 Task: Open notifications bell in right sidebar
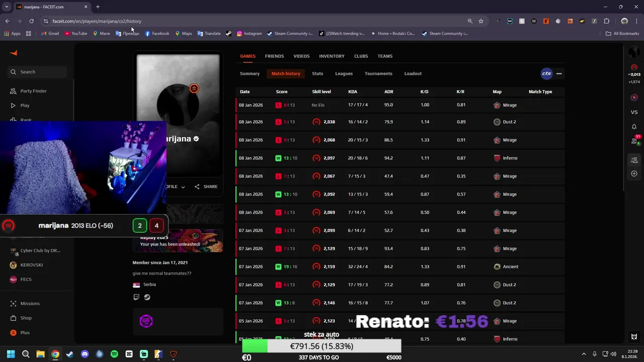634,127
